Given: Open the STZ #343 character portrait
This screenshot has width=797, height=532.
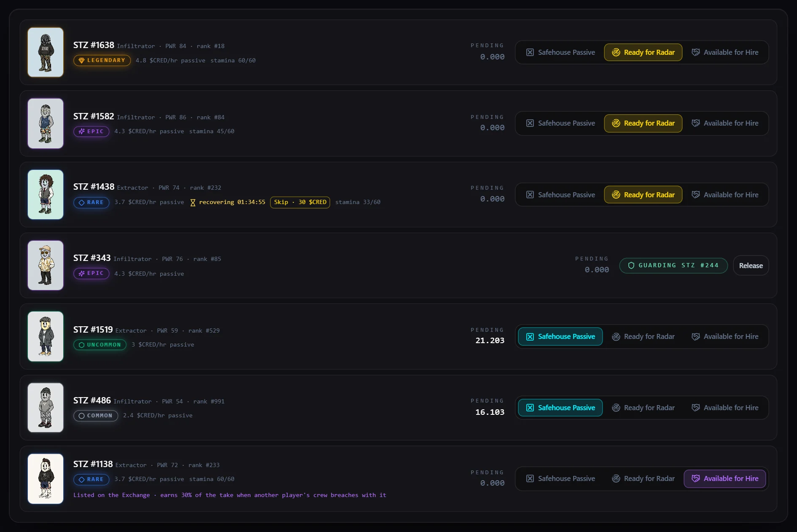Looking at the screenshot, I should pyautogui.click(x=46, y=265).
